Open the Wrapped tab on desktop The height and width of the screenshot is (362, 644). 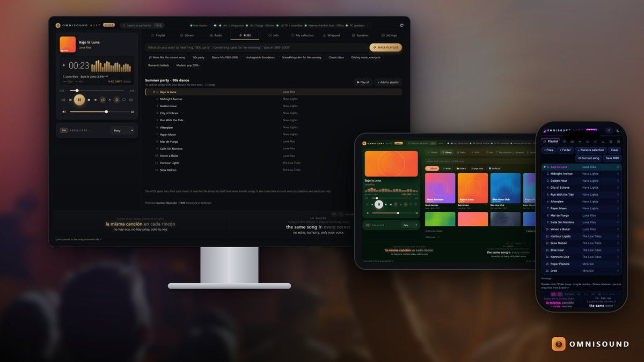tap(331, 35)
